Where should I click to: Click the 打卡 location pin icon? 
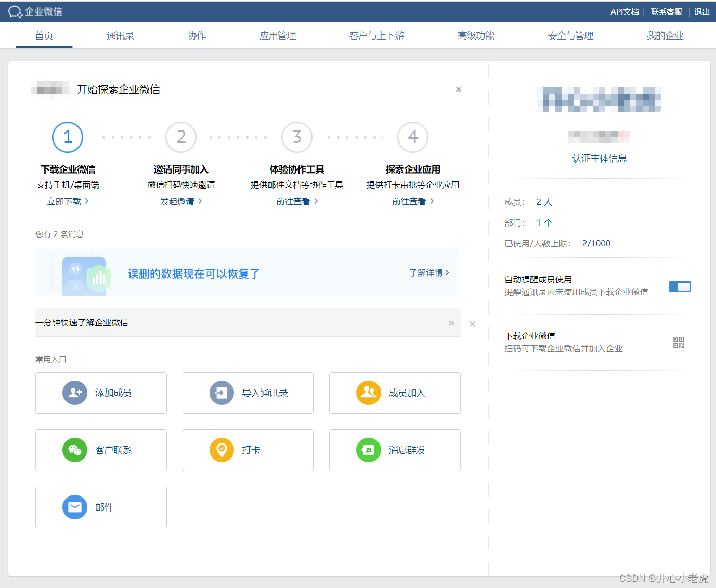tap(222, 450)
